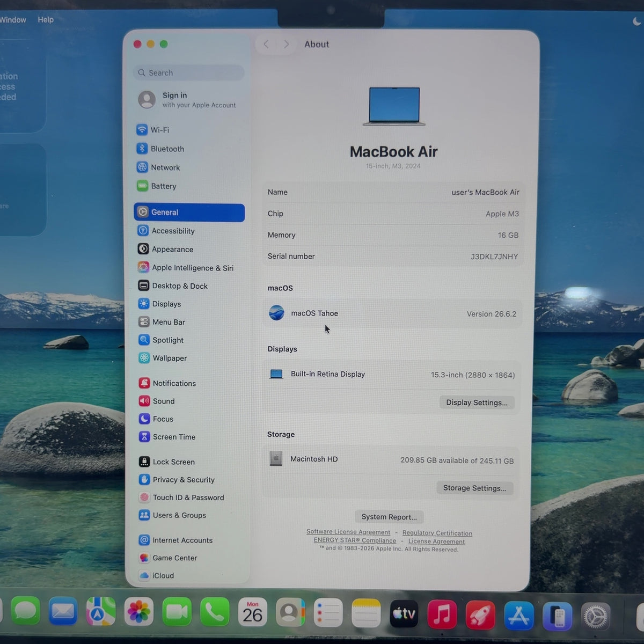The image size is (644, 644).
Task: Click the Search field in sidebar
Action: [189, 73]
